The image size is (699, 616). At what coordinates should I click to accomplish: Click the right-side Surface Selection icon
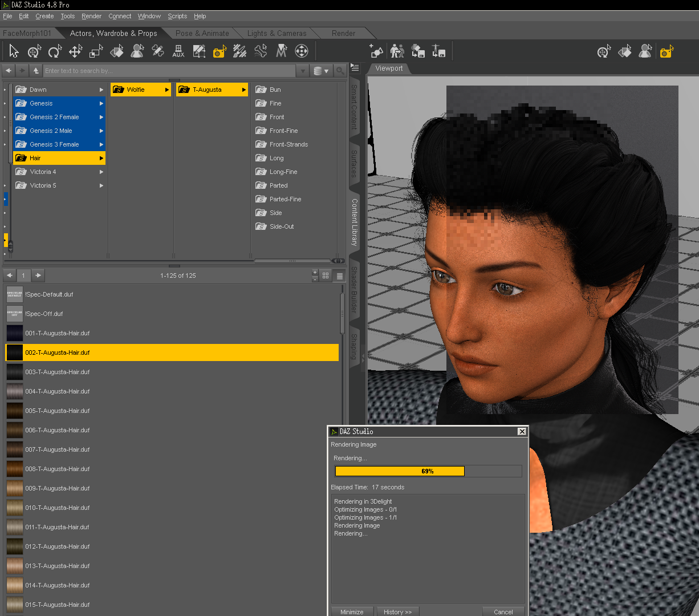tap(625, 52)
